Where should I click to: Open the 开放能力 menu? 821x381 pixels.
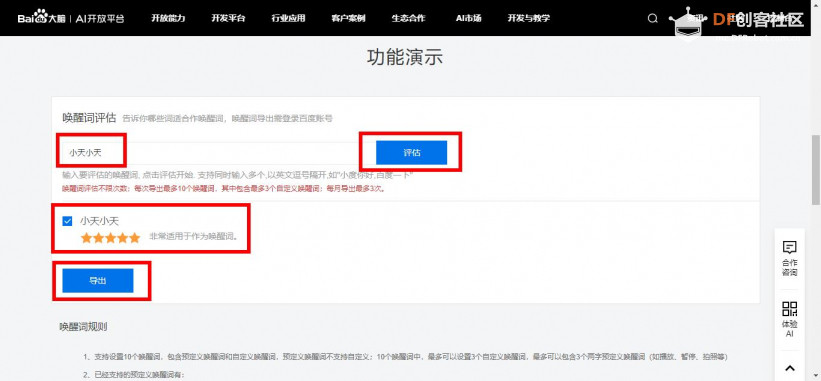168,18
